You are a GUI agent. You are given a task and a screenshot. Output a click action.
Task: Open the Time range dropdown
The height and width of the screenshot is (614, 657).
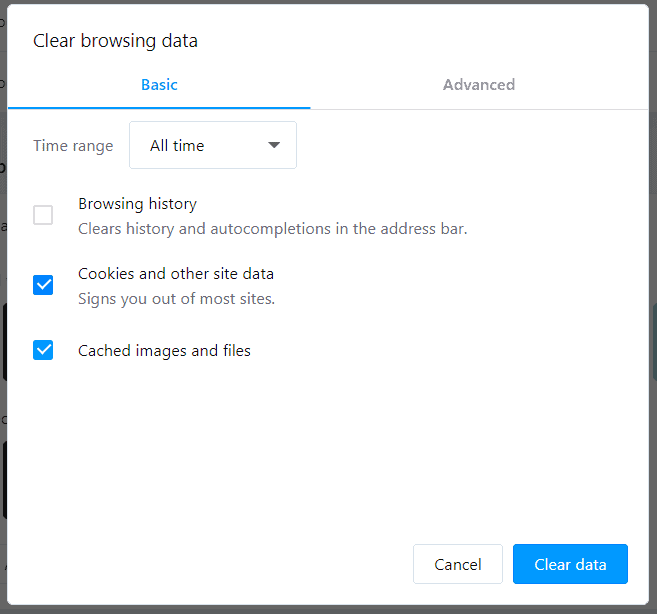click(213, 145)
